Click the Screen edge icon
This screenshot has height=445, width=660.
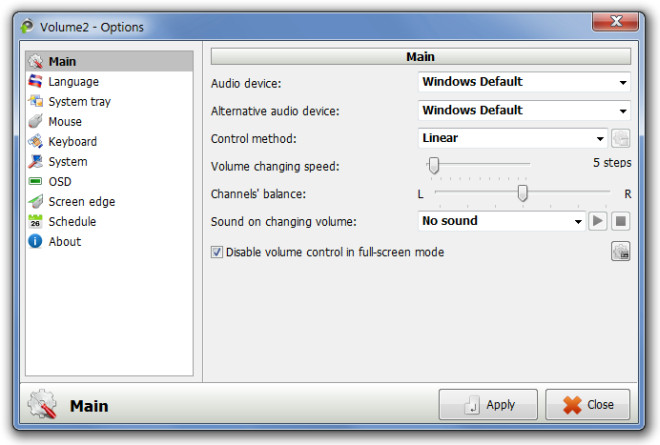tap(35, 201)
